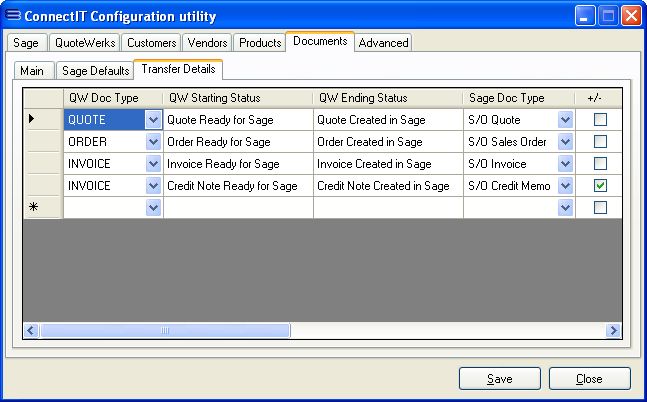647x402 pixels.
Task: Click empty QW Starting Status cell in new row
Action: click(238, 207)
